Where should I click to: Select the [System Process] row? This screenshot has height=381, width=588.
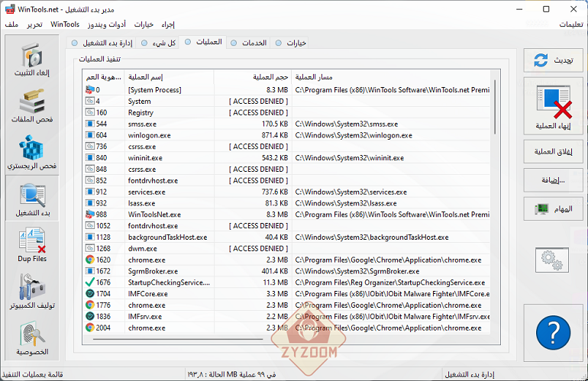(287, 90)
